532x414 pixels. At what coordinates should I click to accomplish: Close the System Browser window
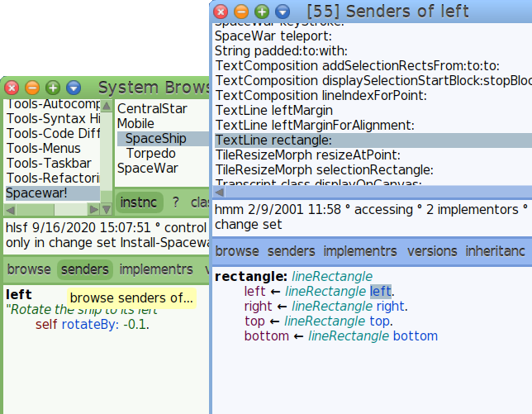12,87
